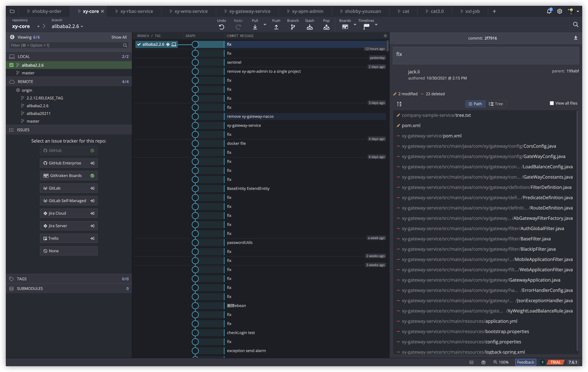The width and height of the screenshot is (588, 372).
Task: Switch to the xy-apm-admin tab
Action: click(305, 11)
